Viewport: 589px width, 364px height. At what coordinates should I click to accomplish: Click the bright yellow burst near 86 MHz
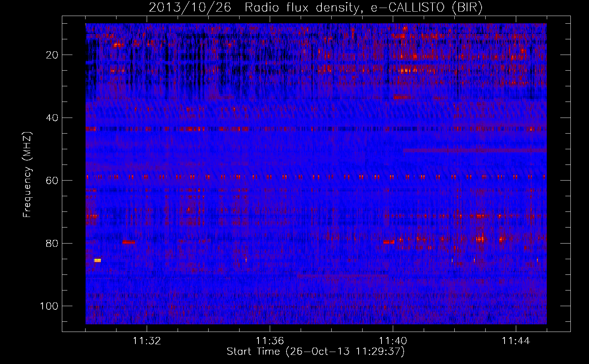(97, 260)
